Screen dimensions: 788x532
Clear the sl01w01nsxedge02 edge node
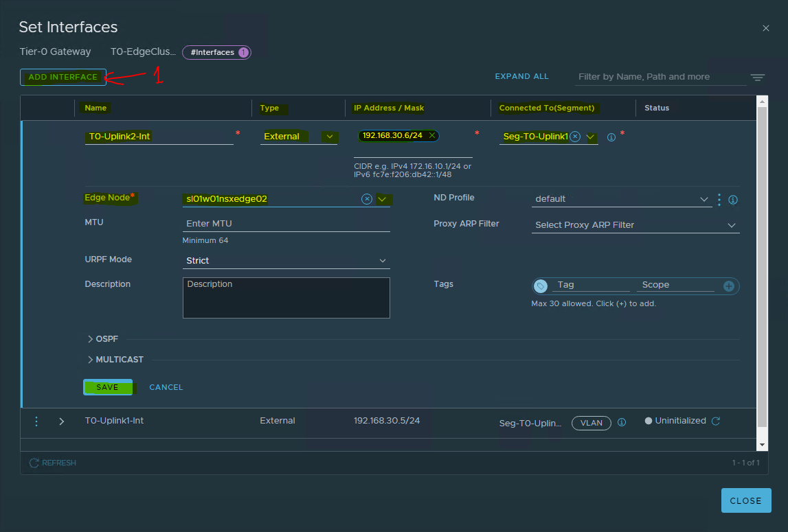367,199
